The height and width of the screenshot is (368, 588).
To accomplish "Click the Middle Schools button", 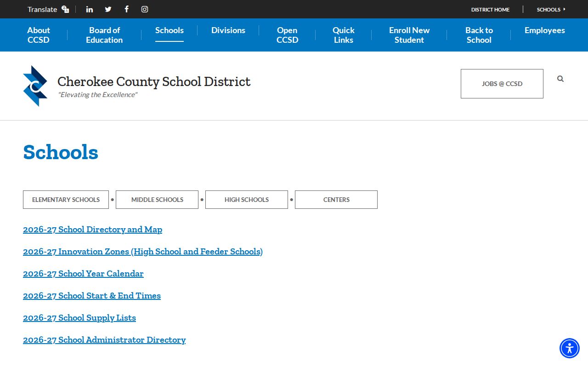I will coord(157,200).
